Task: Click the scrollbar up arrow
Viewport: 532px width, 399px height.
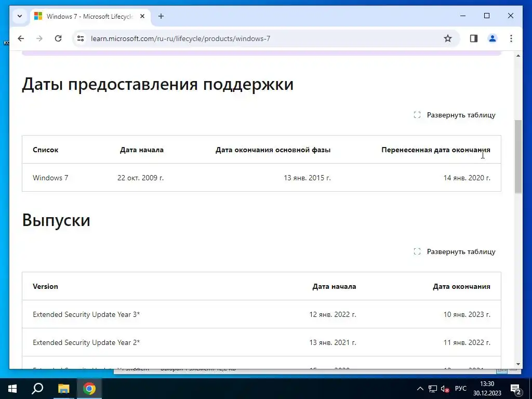Action: pyautogui.click(x=518, y=56)
